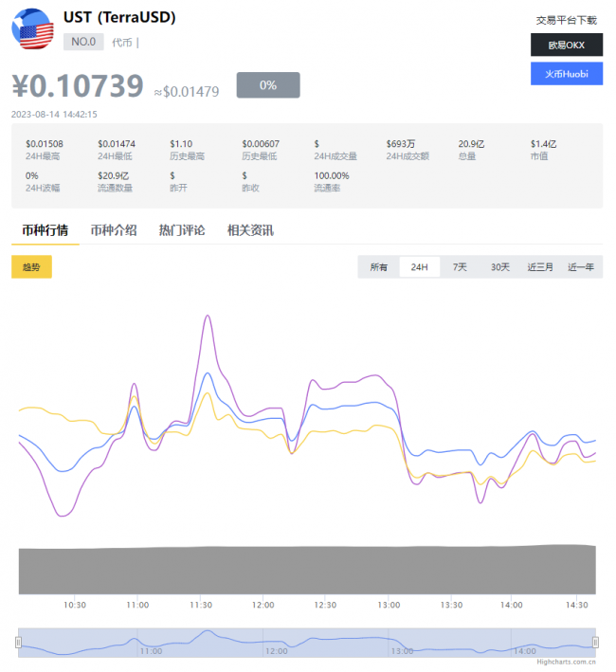616x672 pixels.
Task: Select the 30天 time range option
Action: (x=499, y=267)
